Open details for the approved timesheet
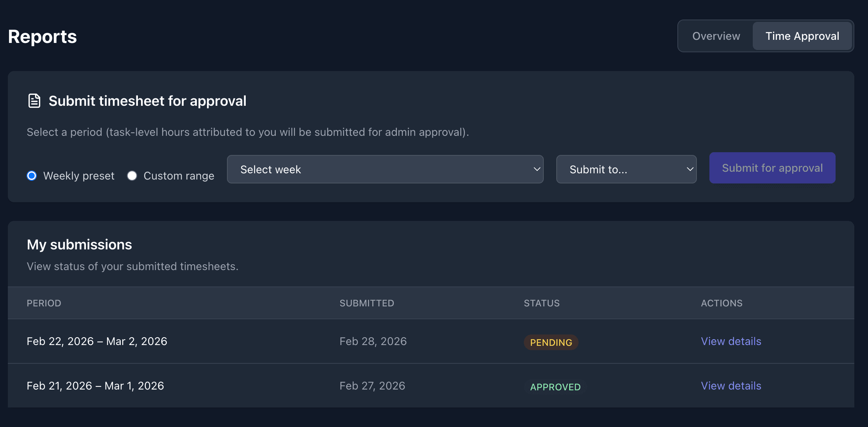The height and width of the screenshot is (427, 868). pos(730,386)
